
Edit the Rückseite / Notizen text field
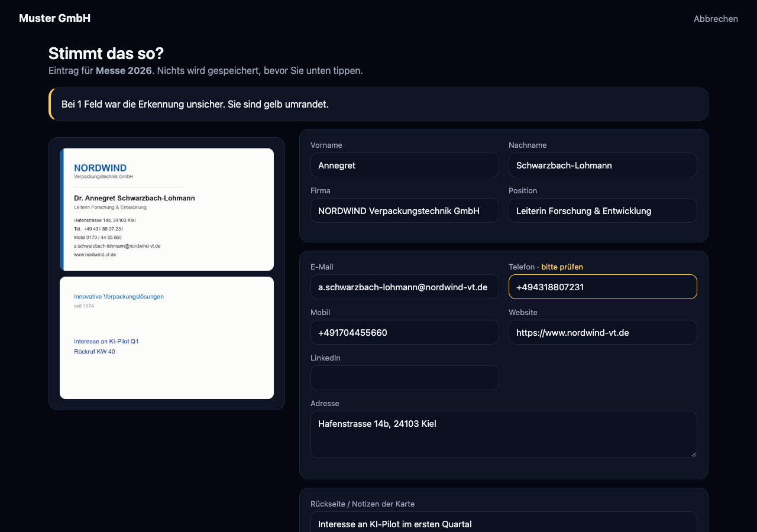pos(504,522)
